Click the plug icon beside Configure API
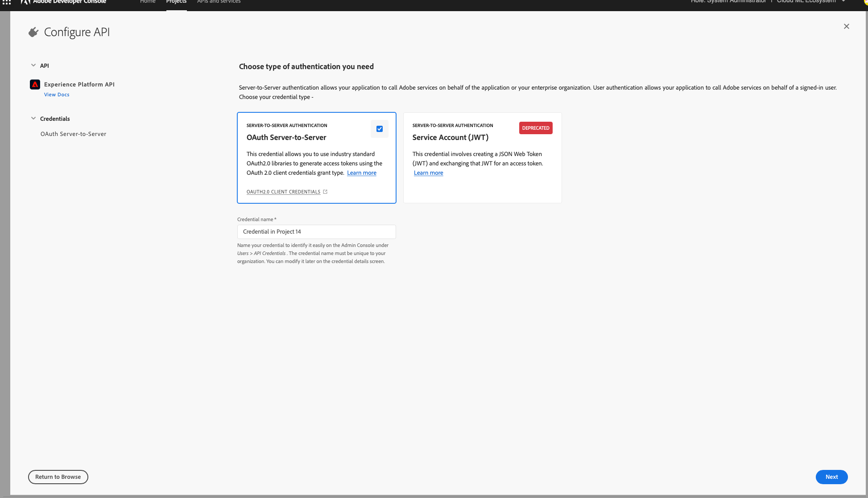The height and width of the screenshot is (498, 868). (33, 32)
